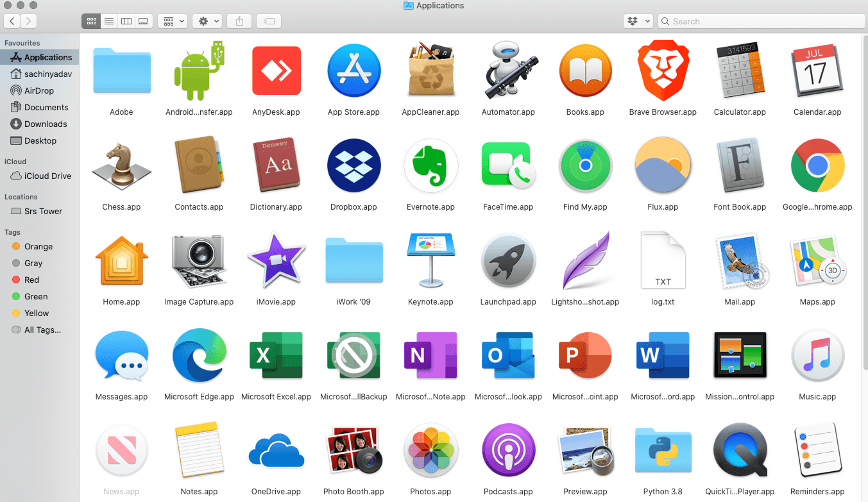868x502 pixels.
Task: Switch to column view
Action: point(126,21)
